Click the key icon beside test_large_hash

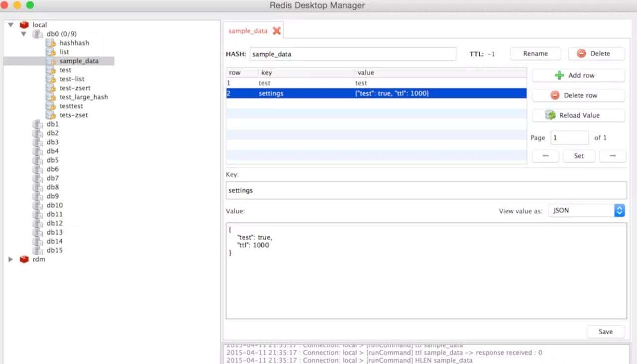click(51, 97)
